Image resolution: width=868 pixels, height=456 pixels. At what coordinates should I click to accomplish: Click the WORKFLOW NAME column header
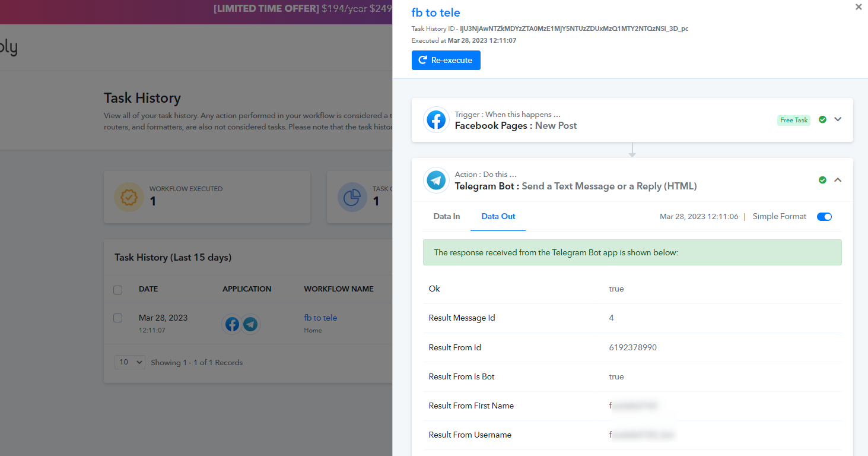tap(339, 289)
